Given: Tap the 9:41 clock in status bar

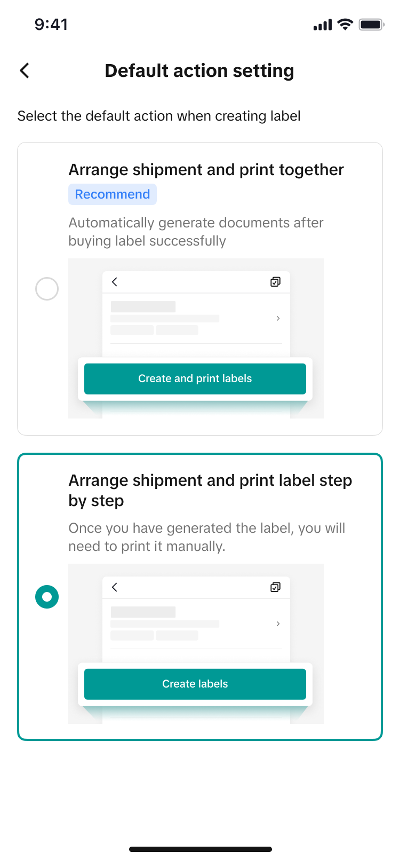Looking at the screenshot, I should [51, 25].
